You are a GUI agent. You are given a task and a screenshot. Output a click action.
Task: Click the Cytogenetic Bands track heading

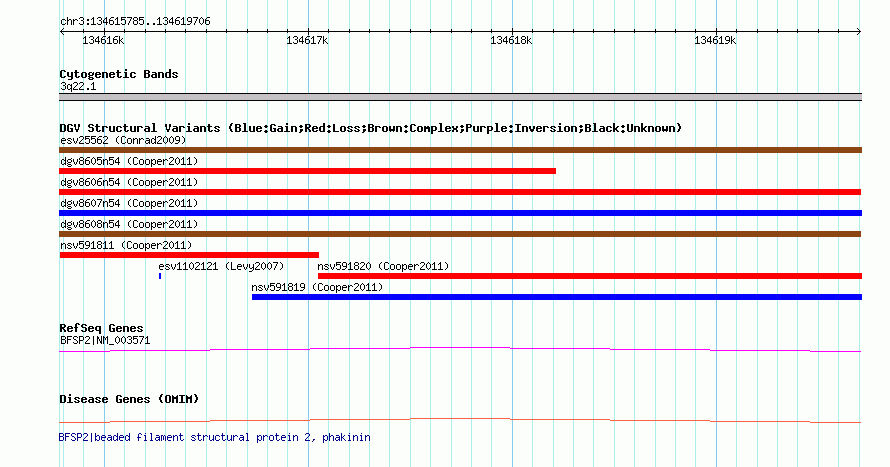[x=119, y=74]
